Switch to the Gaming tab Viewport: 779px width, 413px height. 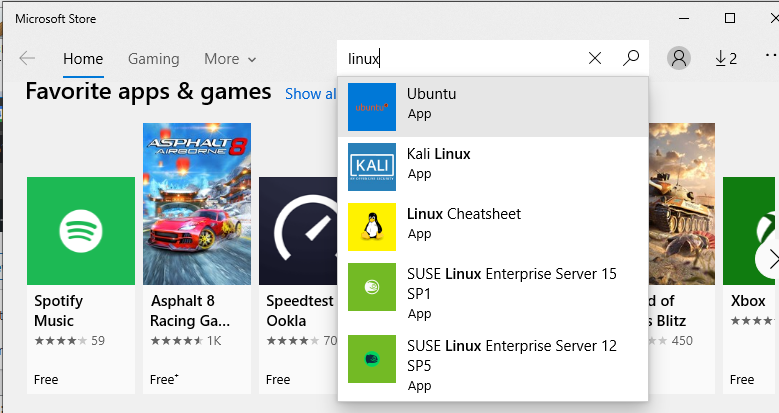pos(154,59)
